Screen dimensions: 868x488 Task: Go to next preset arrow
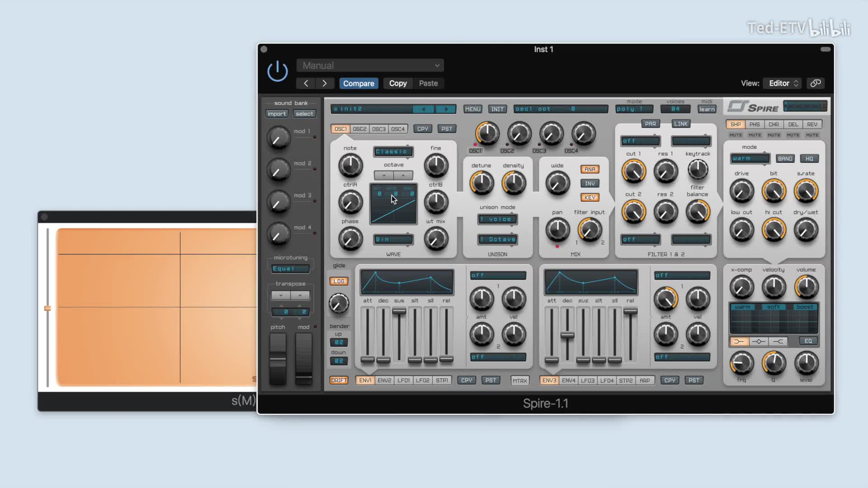(x=325, y=83)
